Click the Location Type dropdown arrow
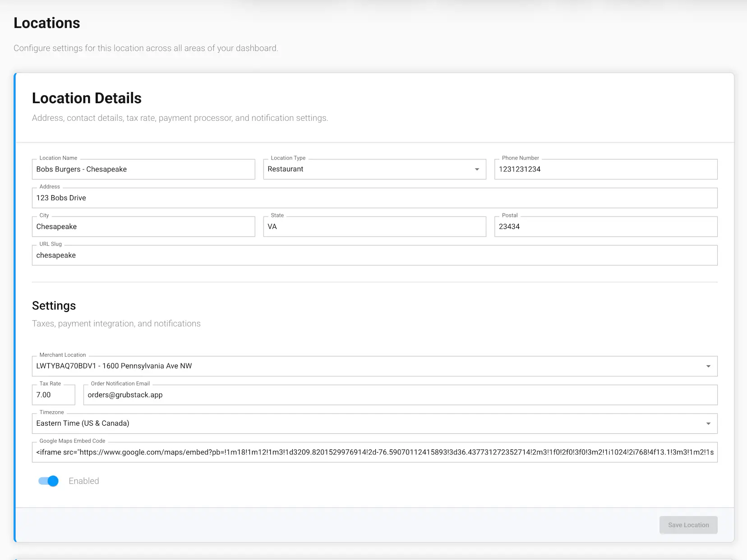 (x=477, y=170)
